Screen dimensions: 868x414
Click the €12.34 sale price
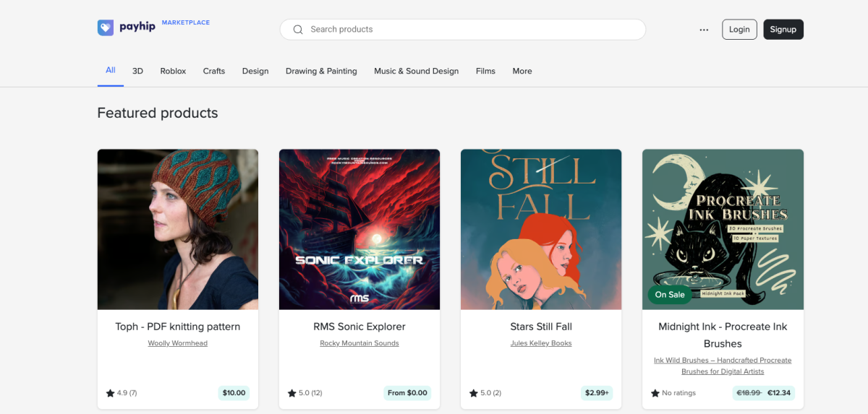(x=779, y=393)
